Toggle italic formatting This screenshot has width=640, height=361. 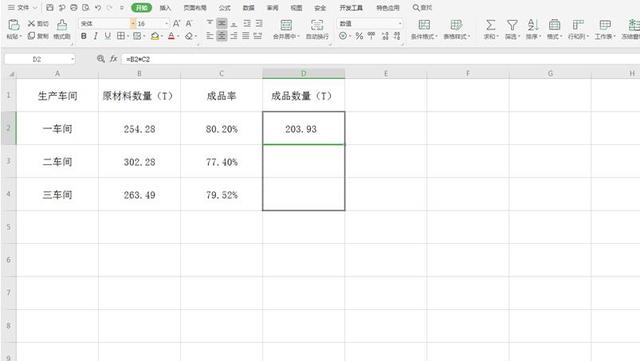96,36
